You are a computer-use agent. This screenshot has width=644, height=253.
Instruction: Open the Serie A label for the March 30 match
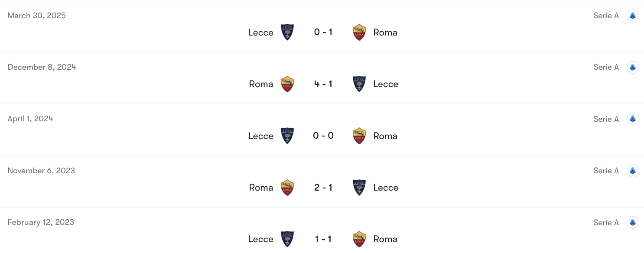[x=606, y=15]
